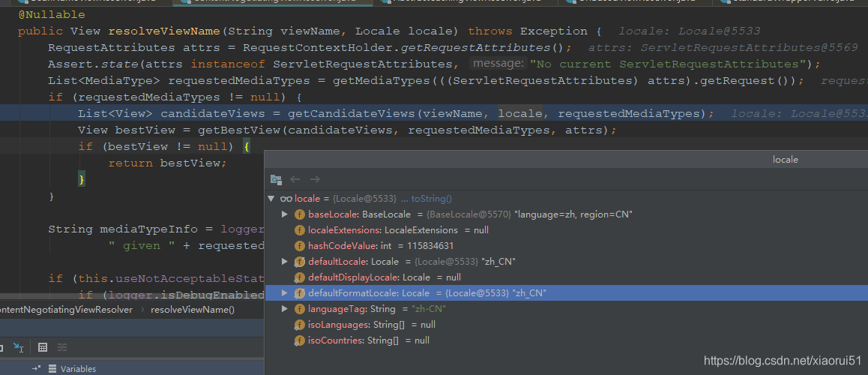This screenshot has height=375, width=868.
Task: Click the resolveViewName() breadcrumb
Action: [193, 310]
